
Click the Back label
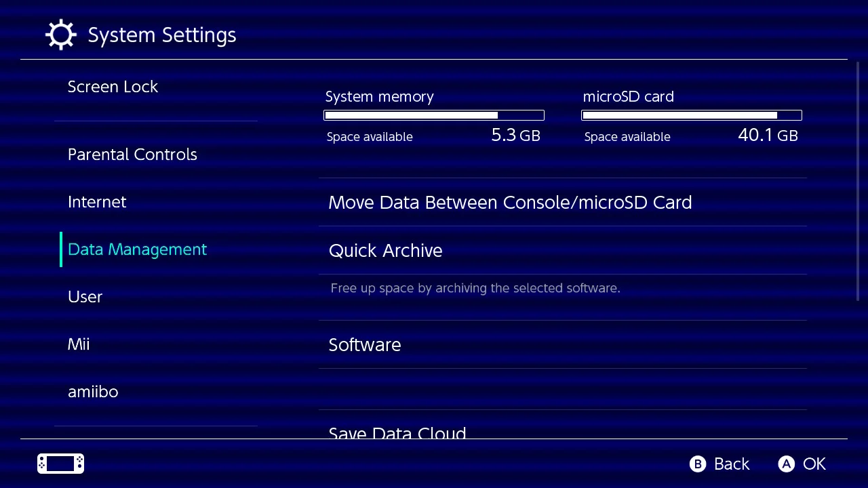point(731,464)
